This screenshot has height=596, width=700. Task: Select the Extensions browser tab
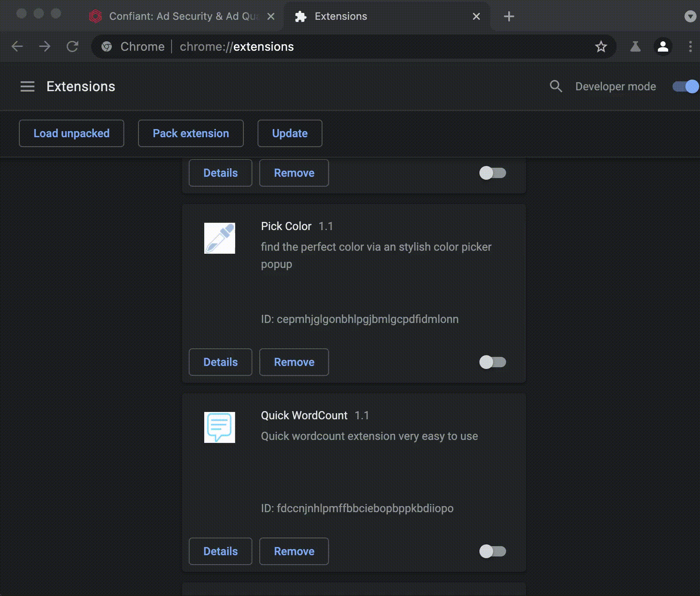click(386, 16)
